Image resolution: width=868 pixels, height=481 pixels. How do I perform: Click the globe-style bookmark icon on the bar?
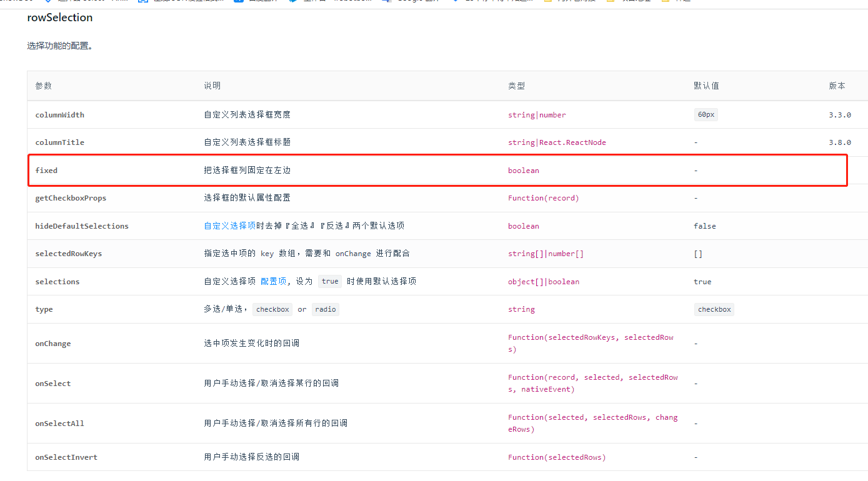[x=292, y=2]
